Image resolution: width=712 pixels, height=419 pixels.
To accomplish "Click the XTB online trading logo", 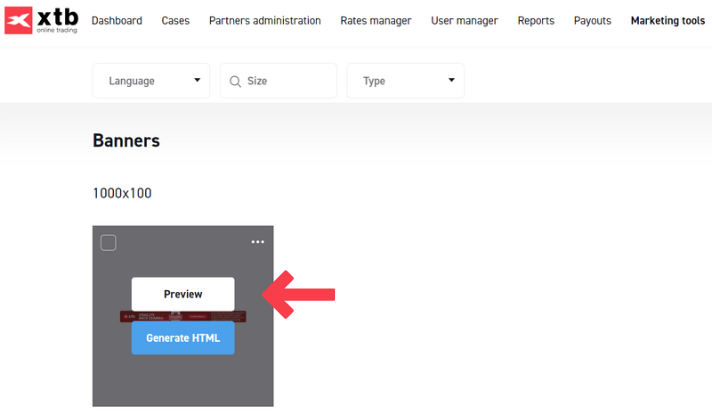I will click(42, 20).
